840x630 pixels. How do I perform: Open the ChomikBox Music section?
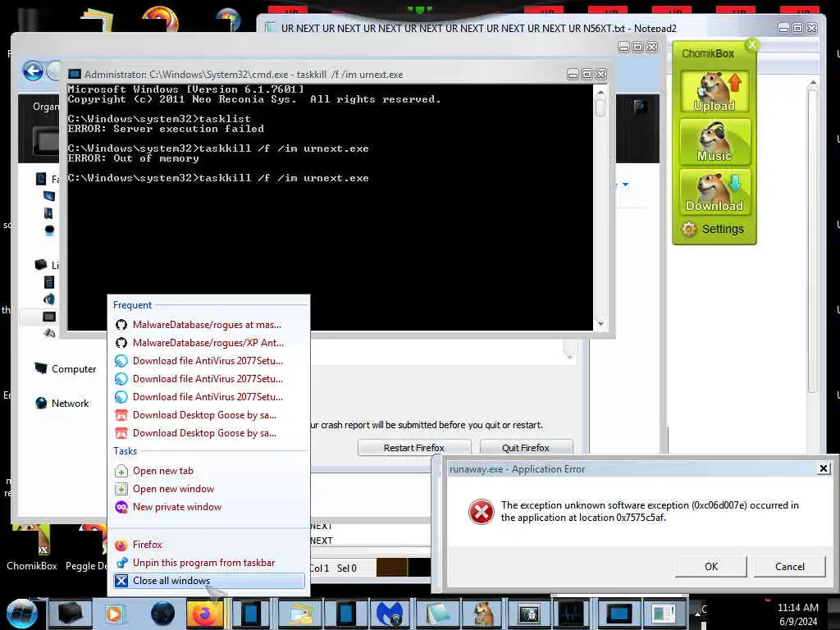(x=714, y=141)
